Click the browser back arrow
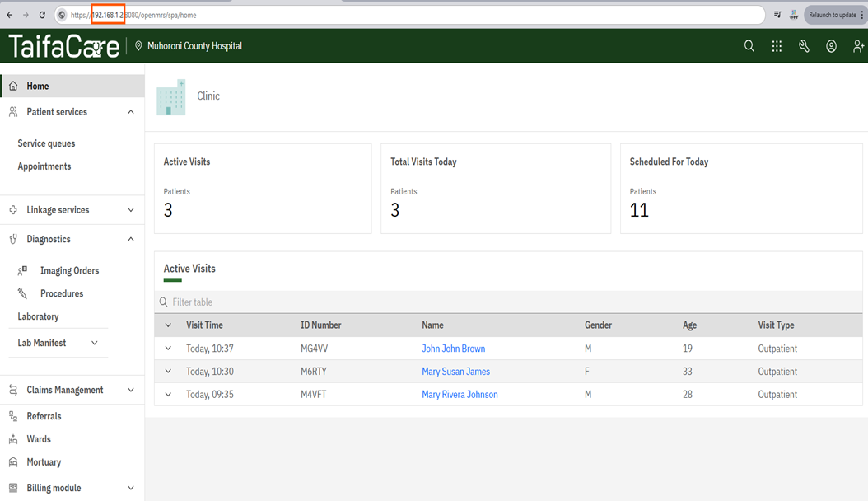The height and width of the screenshot is (501, 868). 9,15
